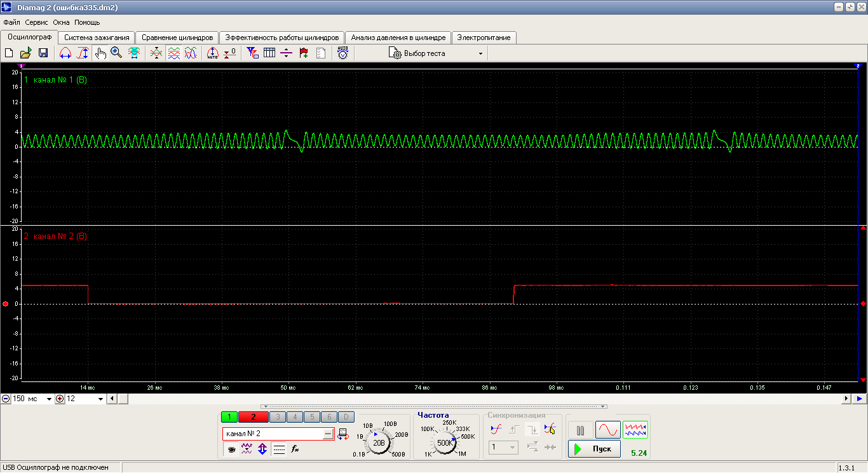Screen dimensions: 868x473
Task: Open the Выбор теста dropdown
Action: click(x=436, y=53)
